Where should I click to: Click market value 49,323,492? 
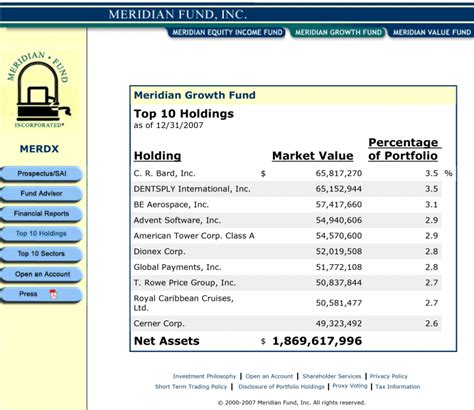click(x=339, y=324)
